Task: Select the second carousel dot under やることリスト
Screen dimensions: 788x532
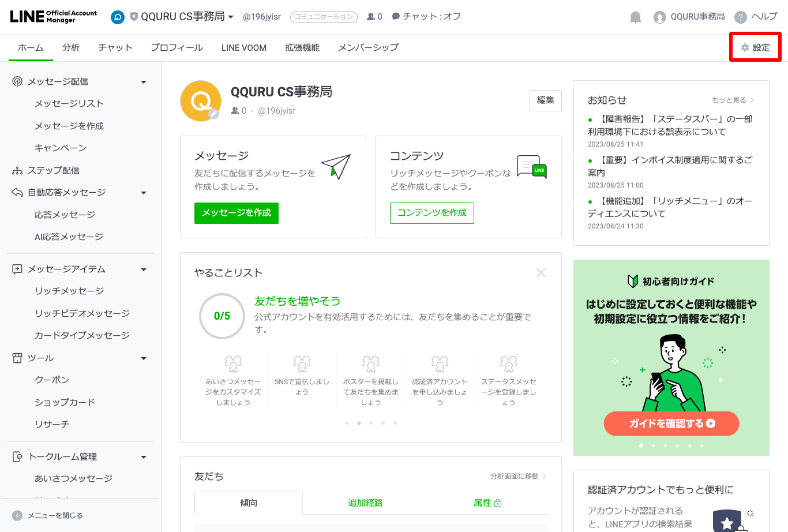Action: (x=359, y=423)
